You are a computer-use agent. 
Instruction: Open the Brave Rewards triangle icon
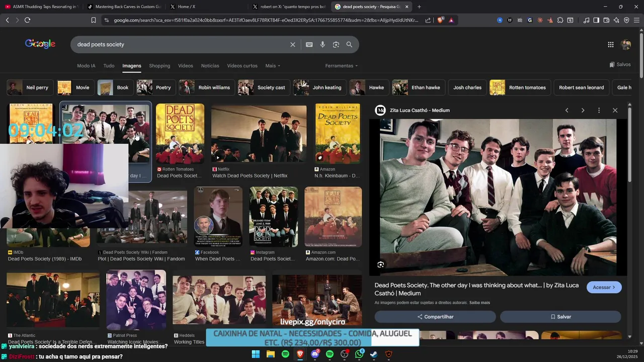point(451,20)
